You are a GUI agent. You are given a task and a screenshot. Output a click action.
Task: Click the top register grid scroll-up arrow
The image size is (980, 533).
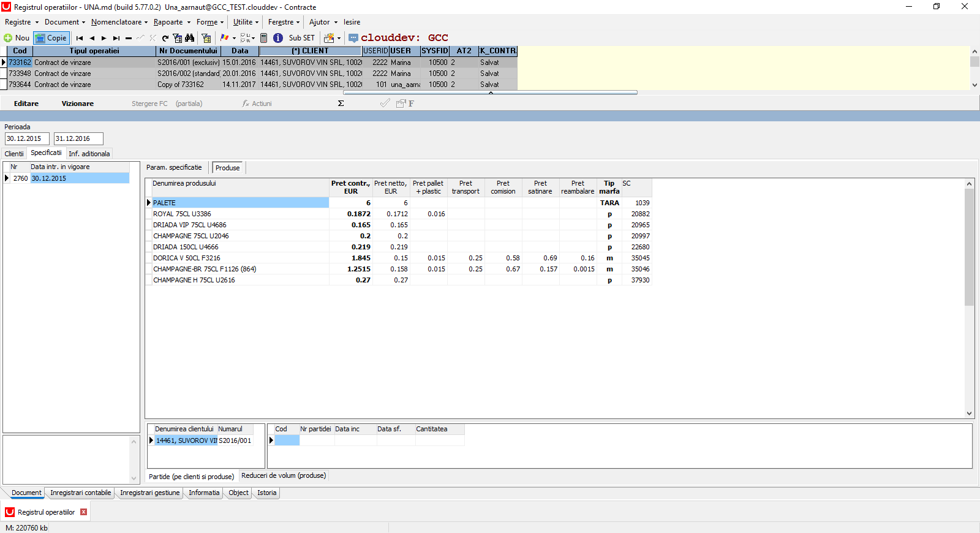pyautogui.click(x=974, y=51)
